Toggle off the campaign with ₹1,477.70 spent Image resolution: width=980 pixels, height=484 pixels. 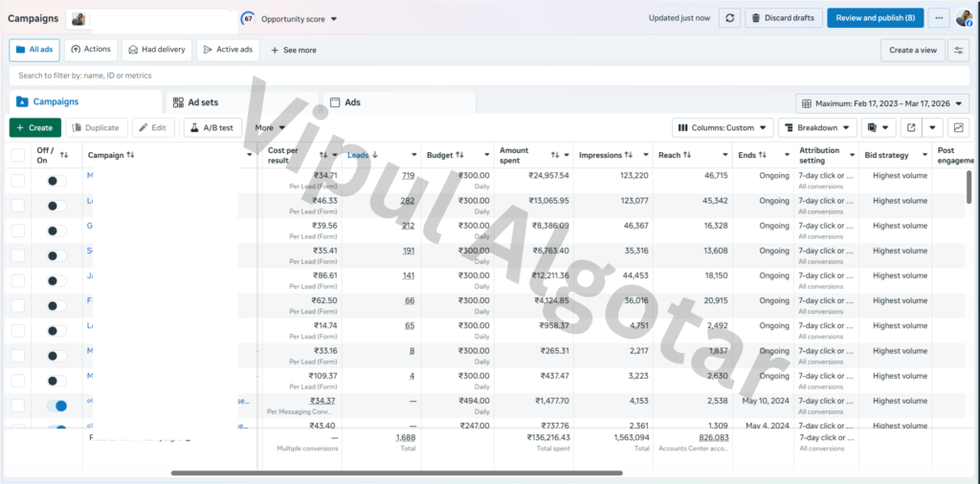coord(57,407)
